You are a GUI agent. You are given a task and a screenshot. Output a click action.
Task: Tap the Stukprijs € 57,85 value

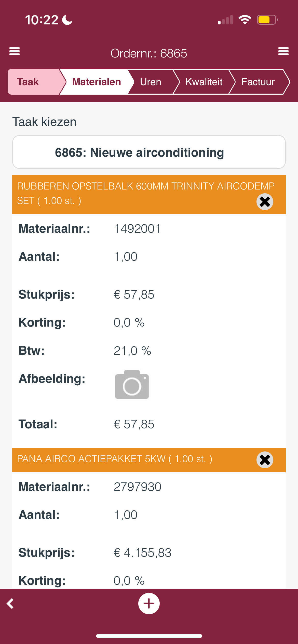(x=134, y=295)
